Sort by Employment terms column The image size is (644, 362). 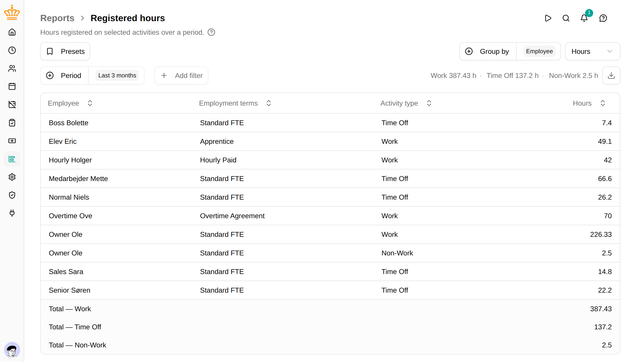(x=235, y=103)
